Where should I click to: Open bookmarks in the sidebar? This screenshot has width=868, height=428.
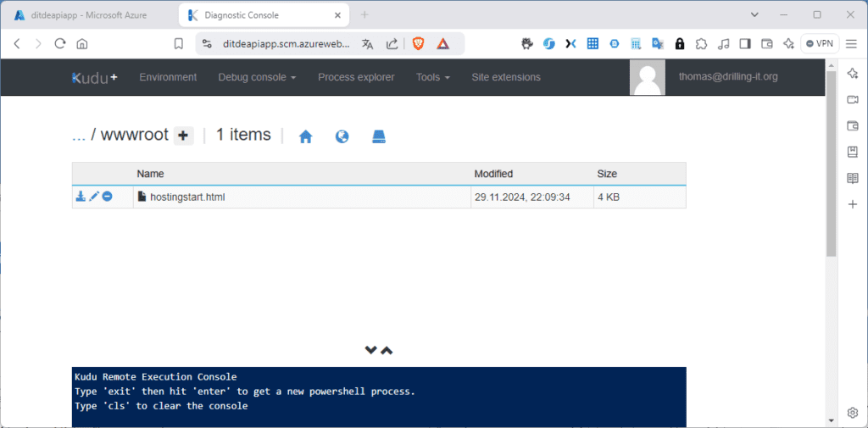853,153
